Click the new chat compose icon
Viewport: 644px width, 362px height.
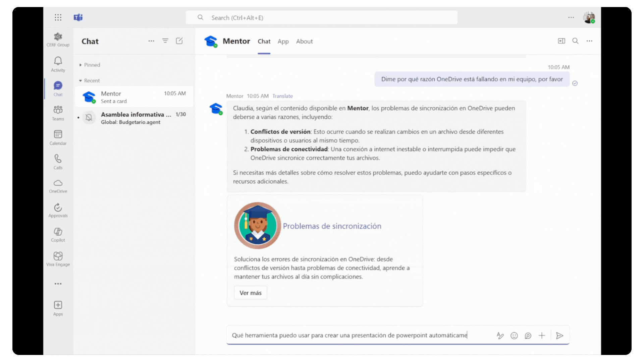pos(179,41)
